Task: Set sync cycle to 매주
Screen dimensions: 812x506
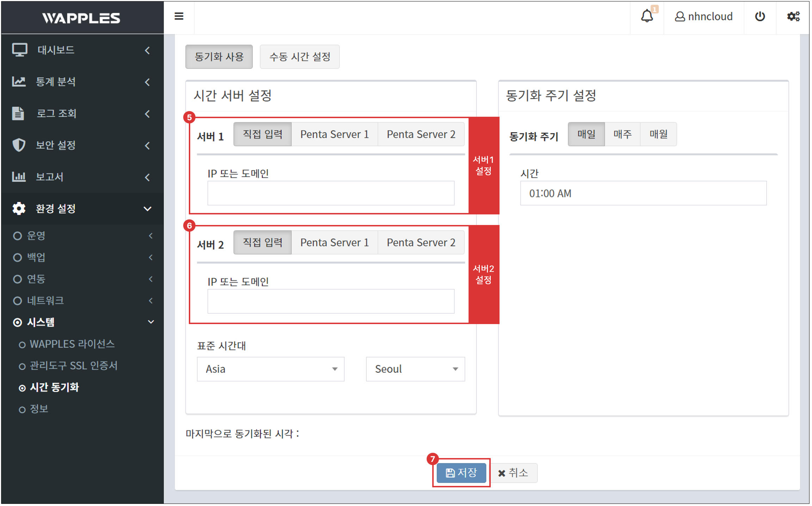Action: click(x=622, y=134)
